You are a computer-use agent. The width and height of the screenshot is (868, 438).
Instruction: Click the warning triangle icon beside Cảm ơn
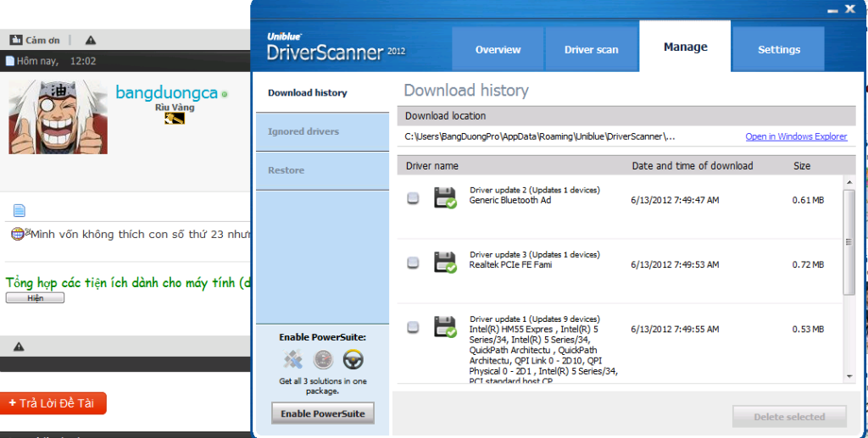pyautogui.click(x=91, y=40)
